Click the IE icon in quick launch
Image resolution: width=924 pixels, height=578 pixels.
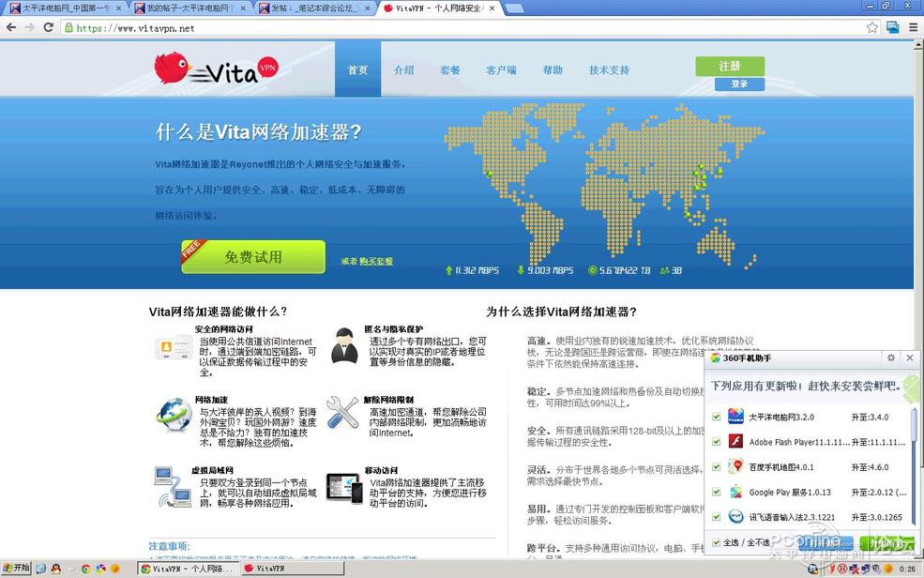[x=41, y=569]
